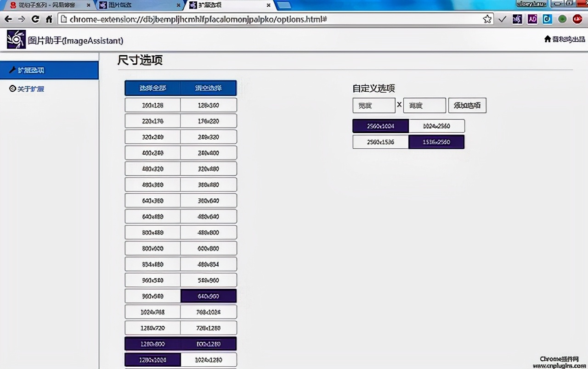Close the second browser tab
This screenshot has width=588, height=369.
tap(178, 6)
